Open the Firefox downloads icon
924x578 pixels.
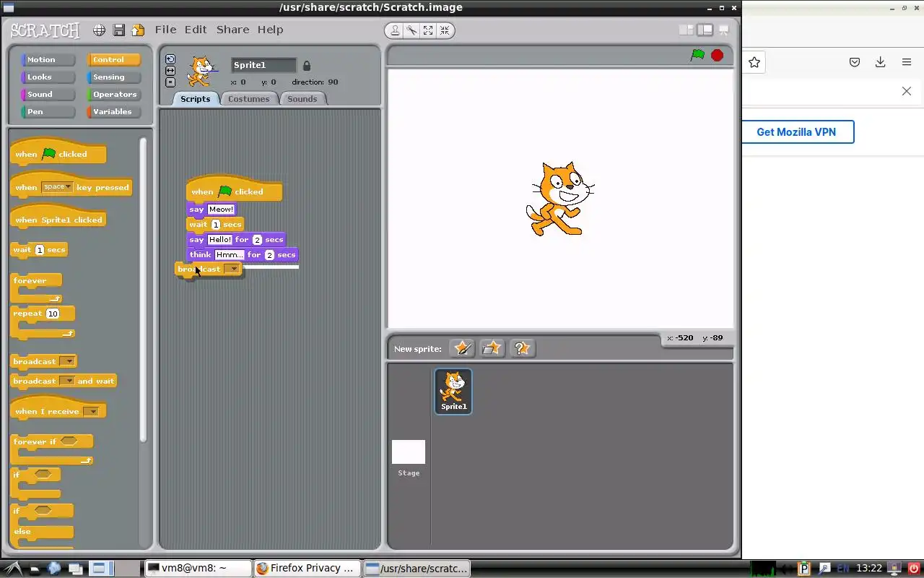tap(880, 63)
